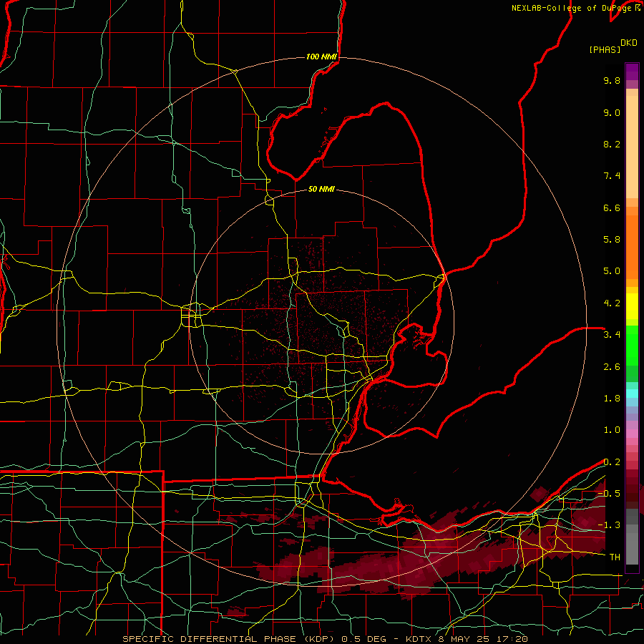
Task: Click the 5.0 legend value
Action: point(612,271)
